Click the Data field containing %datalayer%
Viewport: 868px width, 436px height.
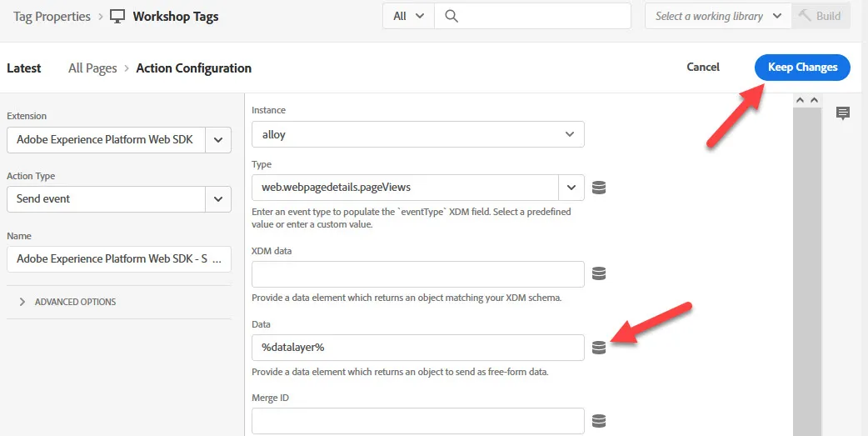coord(418,348)
